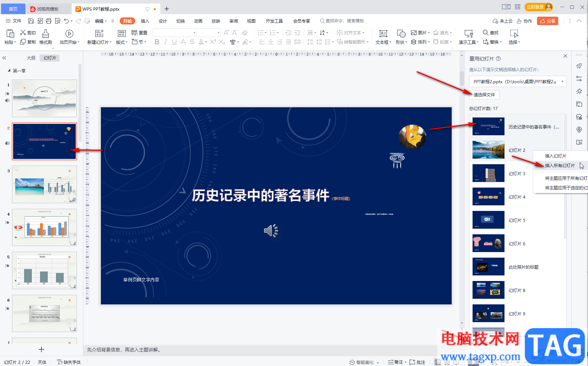Collapse the slide thumbnail panel
The image size is (588, 366).
click(x=4, y=58)
